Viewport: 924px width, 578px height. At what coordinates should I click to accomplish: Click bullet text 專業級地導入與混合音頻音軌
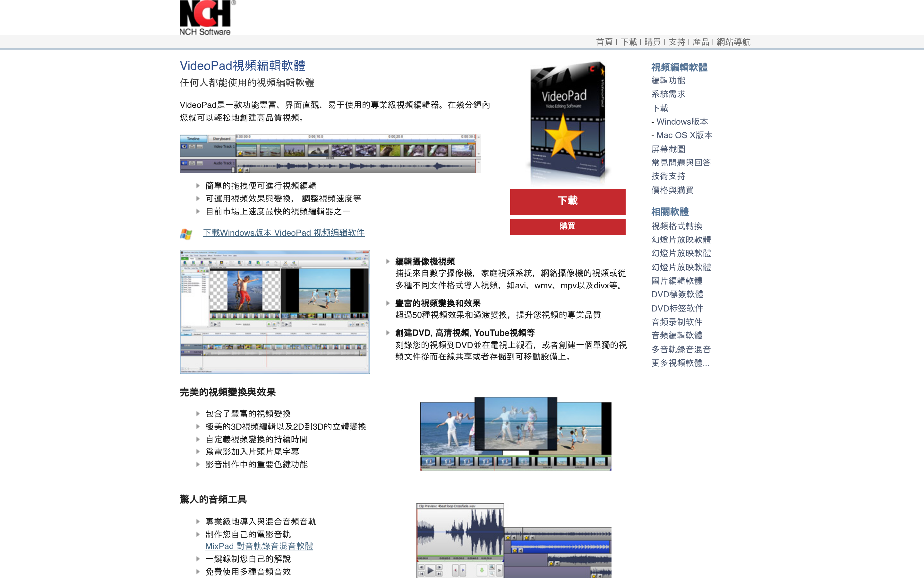pos(261,521)
